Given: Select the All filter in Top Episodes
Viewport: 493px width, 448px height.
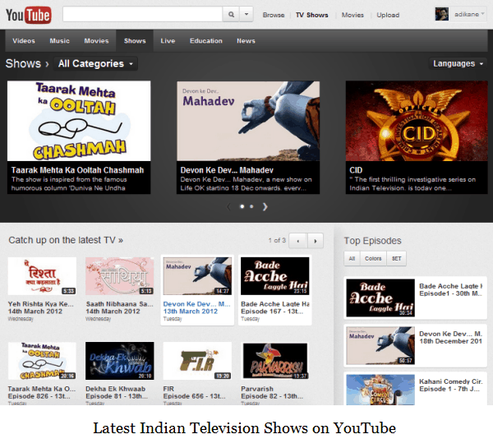Looking at the screenshot, I should coord(352,258).
